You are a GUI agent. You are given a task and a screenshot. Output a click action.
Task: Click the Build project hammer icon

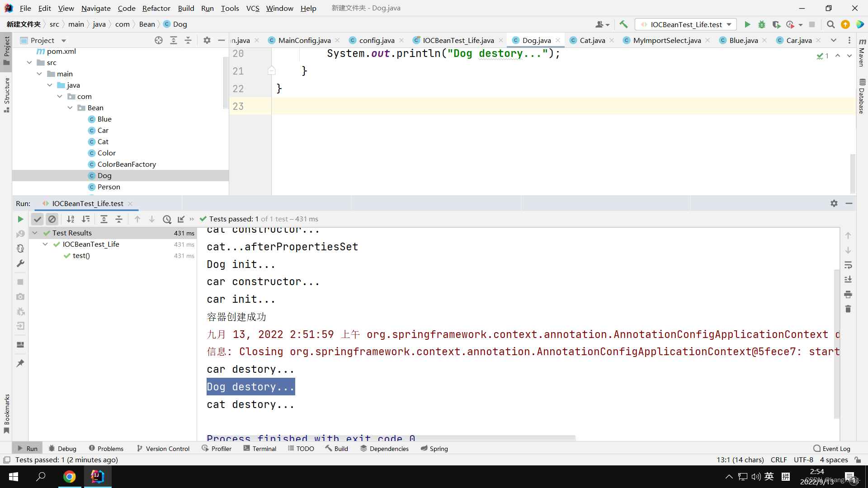[623, 24]
